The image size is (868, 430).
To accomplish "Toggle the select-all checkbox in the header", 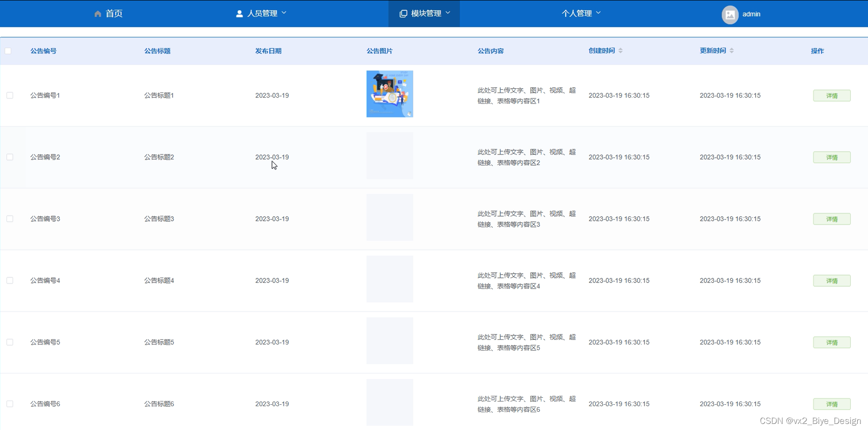I will [x=8, y=51].
